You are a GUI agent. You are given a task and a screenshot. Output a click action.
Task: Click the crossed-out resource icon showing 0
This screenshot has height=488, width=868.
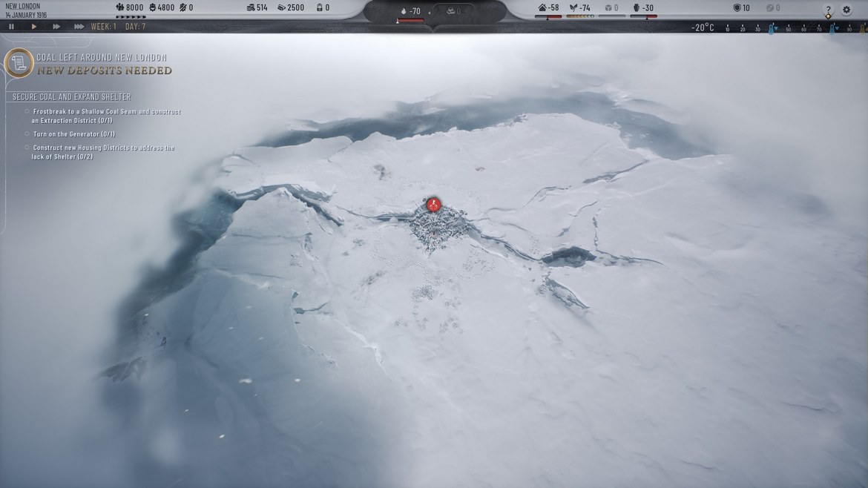183,7
